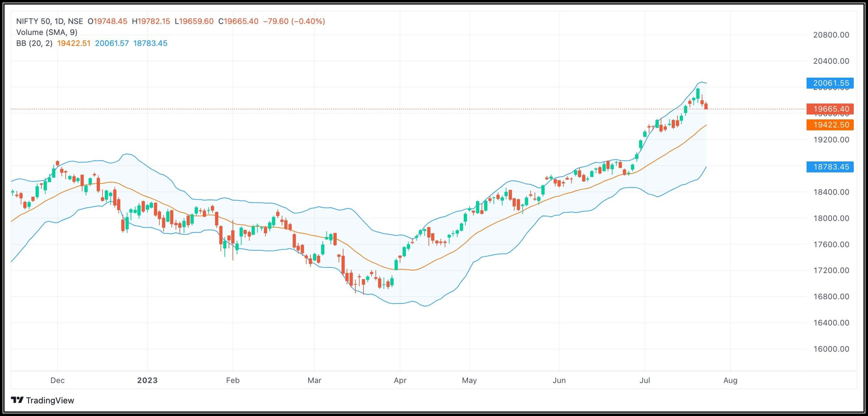Click the 19200.00 price axis label
The height and width of the screenshot is (416, 868).
831,140
